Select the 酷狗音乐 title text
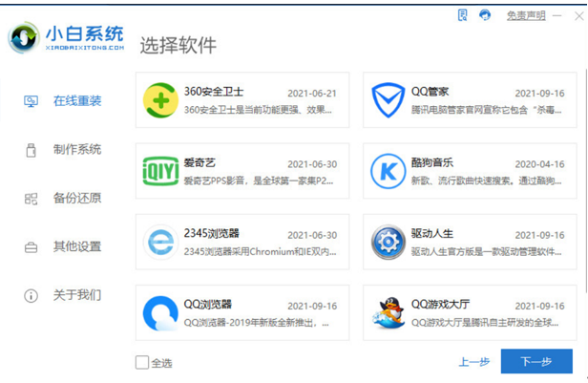This screenshot has height=383, width=588. point(432,162)
